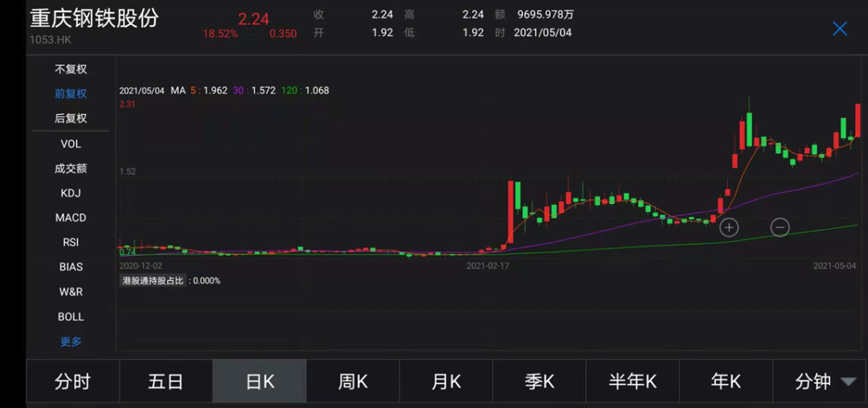Tap the last red candlestick on chart
The height and width of the screenshot is (408, 868).
[858, 120]
